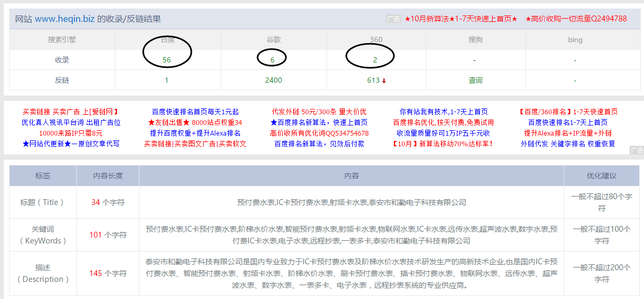
Task: Open ad ★百度排名新算法，快速上首页
Action: click(x=319, y=122)
